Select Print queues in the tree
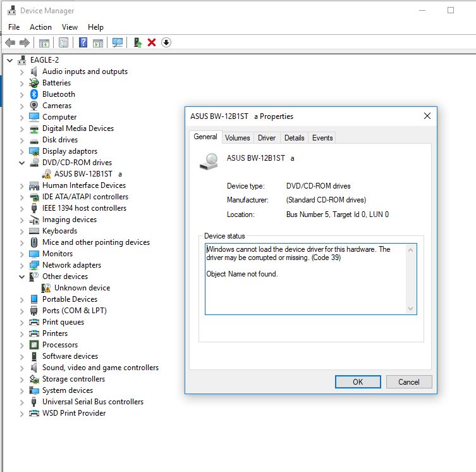This screenshot has height=472, width=476. click(63, 322)
